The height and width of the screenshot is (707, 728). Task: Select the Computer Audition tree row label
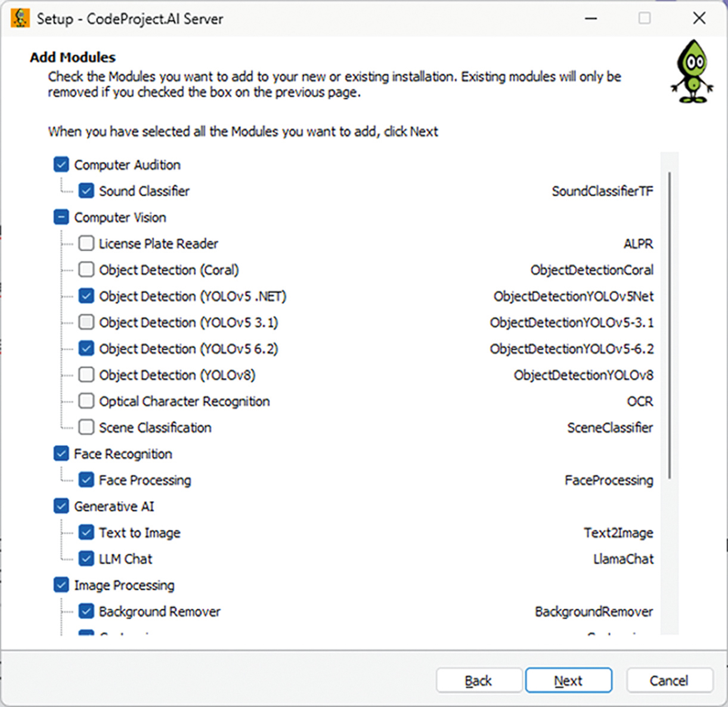point(127,165)
